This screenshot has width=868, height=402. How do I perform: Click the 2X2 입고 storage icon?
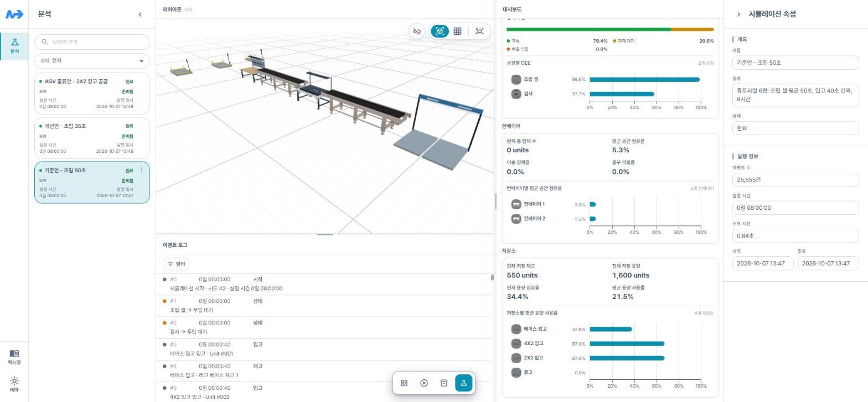click(x=516, y=358)
